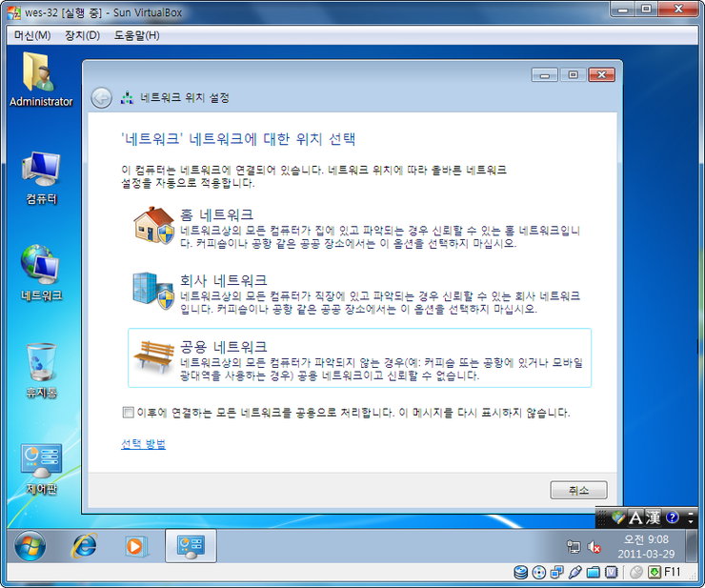Open the 선택 방법 help link
The height and width of the screenshot is (588, 705).
click(143, 444)
